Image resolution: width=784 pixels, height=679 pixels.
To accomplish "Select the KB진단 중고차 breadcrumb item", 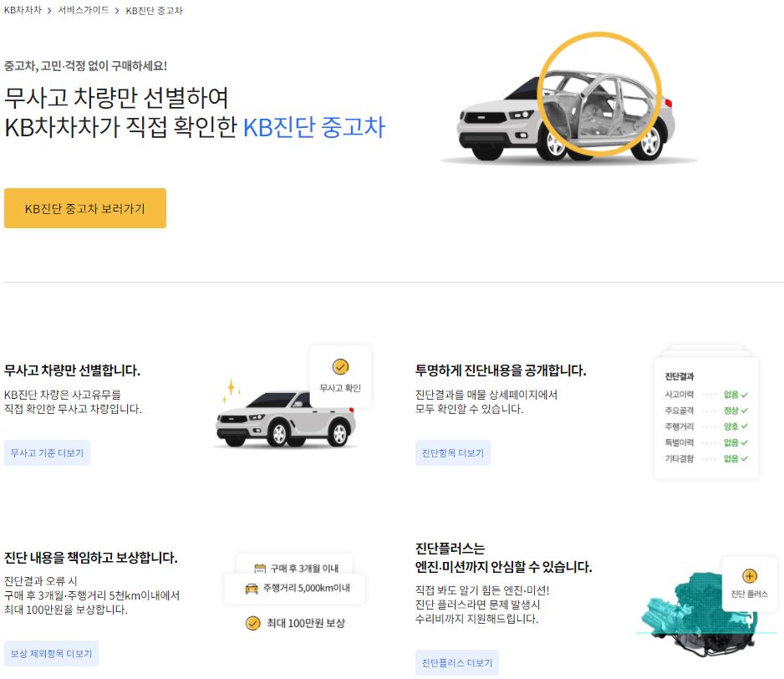I will tap(154, 11).
